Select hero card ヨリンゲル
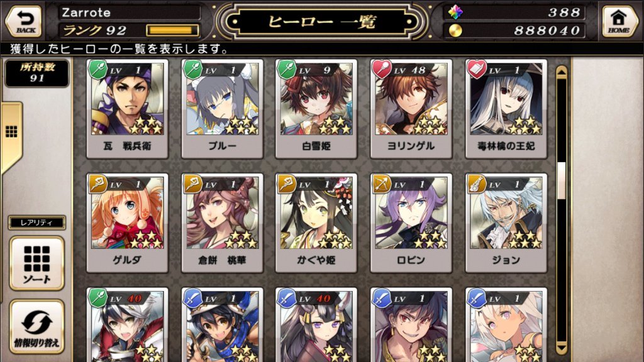644x362 pixels. (x=411, y=109)
